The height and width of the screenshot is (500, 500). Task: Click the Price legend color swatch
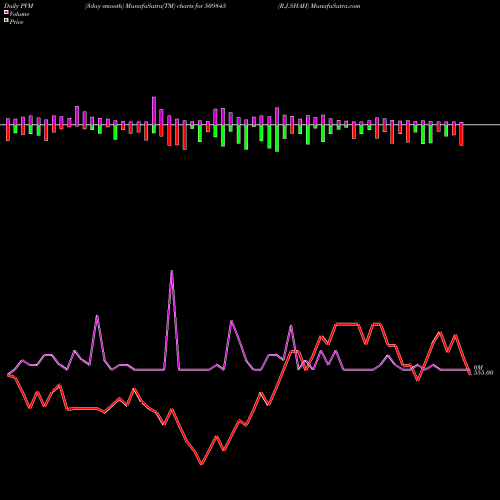click(x=6, y=20)
